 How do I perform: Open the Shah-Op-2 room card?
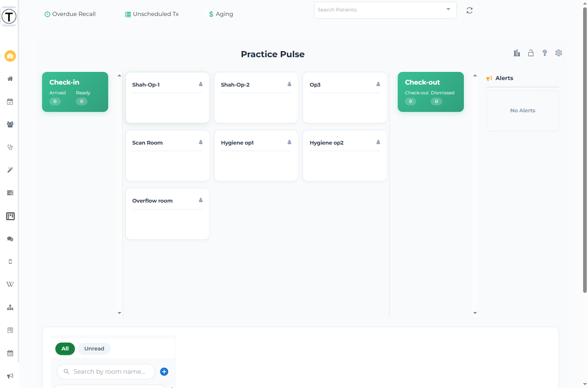click(256, 98)
